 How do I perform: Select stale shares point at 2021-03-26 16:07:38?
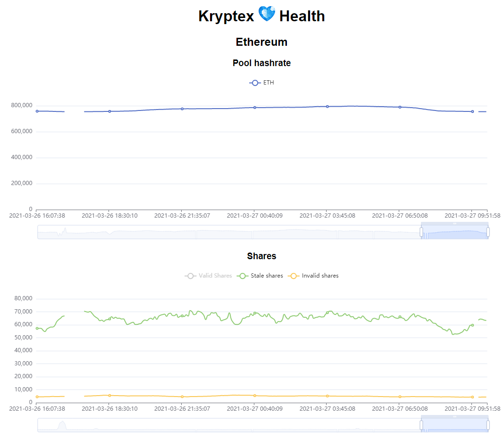click(37, 329)
